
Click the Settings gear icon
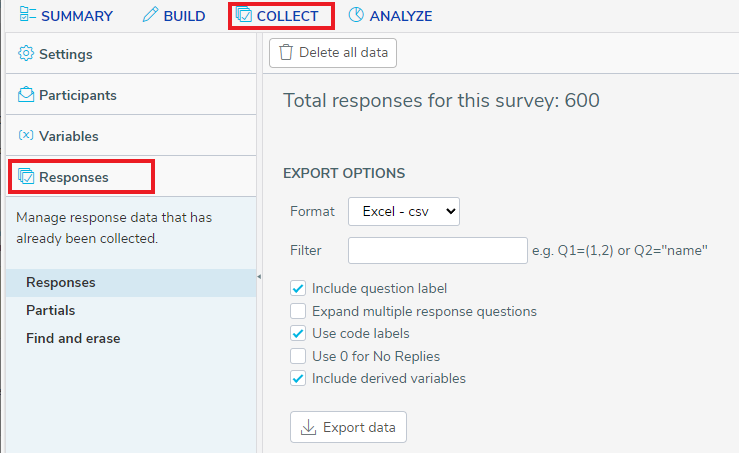pyautogui.click(x=26, y=53)
